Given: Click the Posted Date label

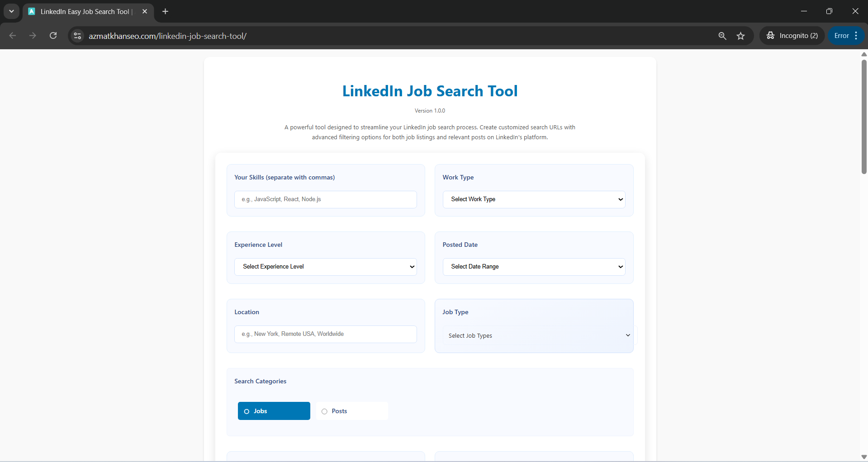Looking at the screenshot, I should click(460, 245).
